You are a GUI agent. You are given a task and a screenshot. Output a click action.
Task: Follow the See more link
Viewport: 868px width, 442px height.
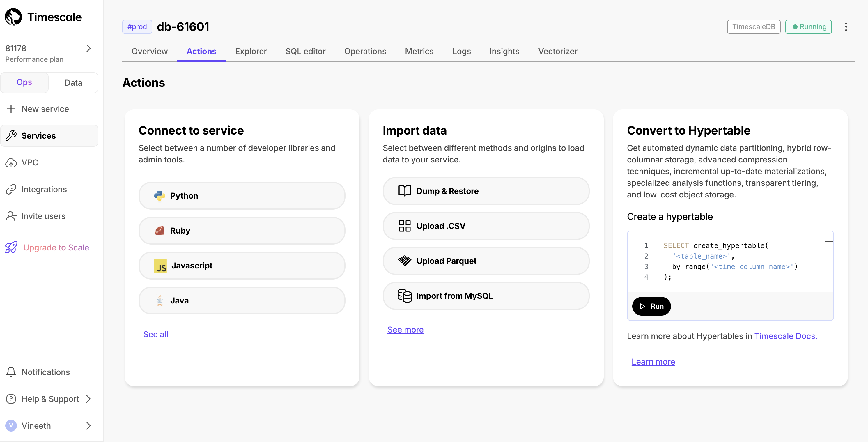click(x=405, y=329)
